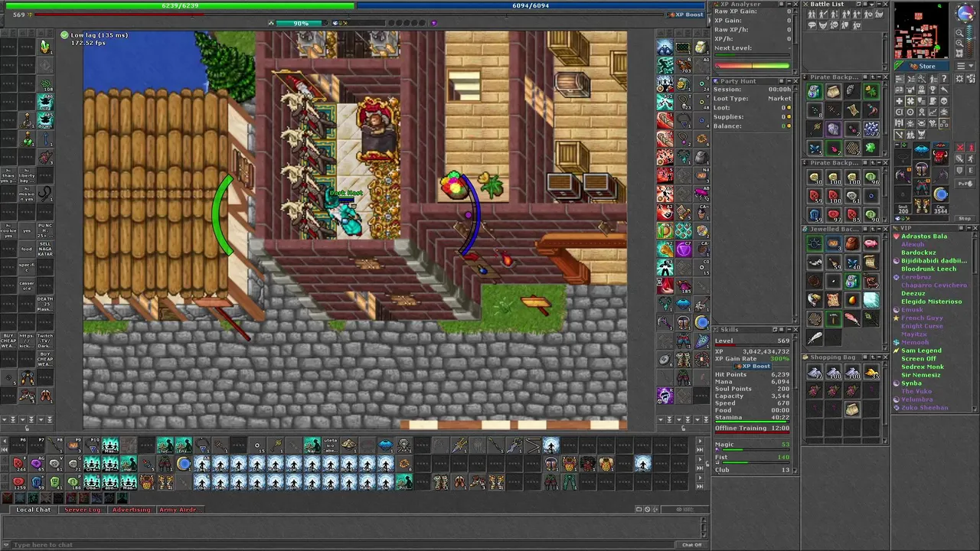Image resolution: width=980 pixels, height=551 pixels.
Task: Click the blue mana bar at top
Action: click(531, 5)
